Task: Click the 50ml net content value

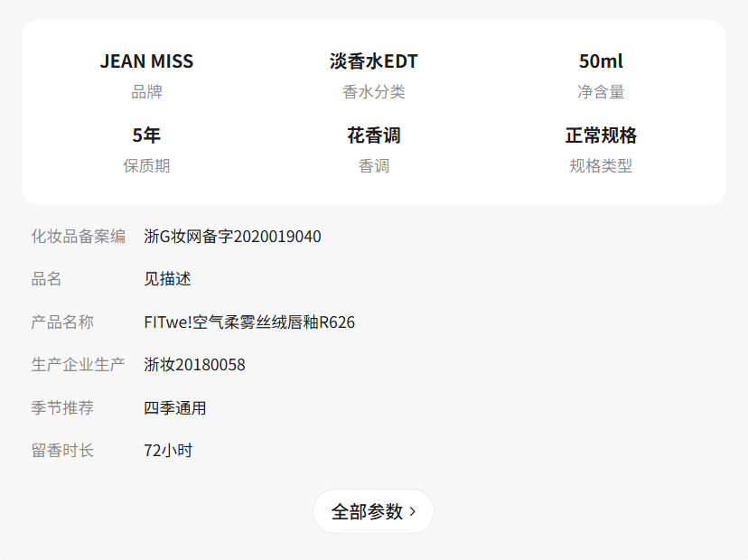Action: tap(601, 61)
